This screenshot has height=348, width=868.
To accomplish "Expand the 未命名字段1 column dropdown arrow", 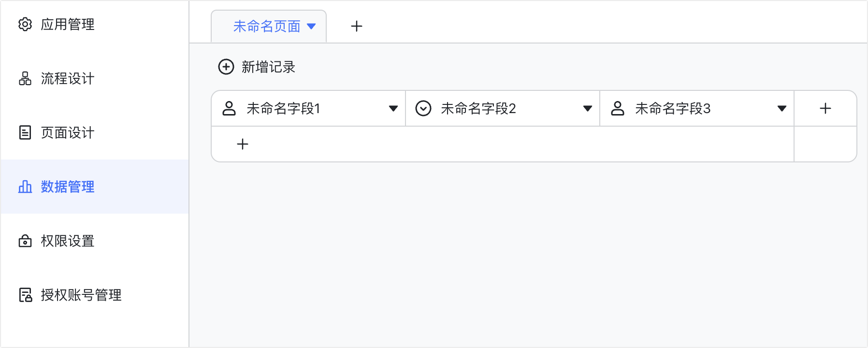I will coord(393,109).
